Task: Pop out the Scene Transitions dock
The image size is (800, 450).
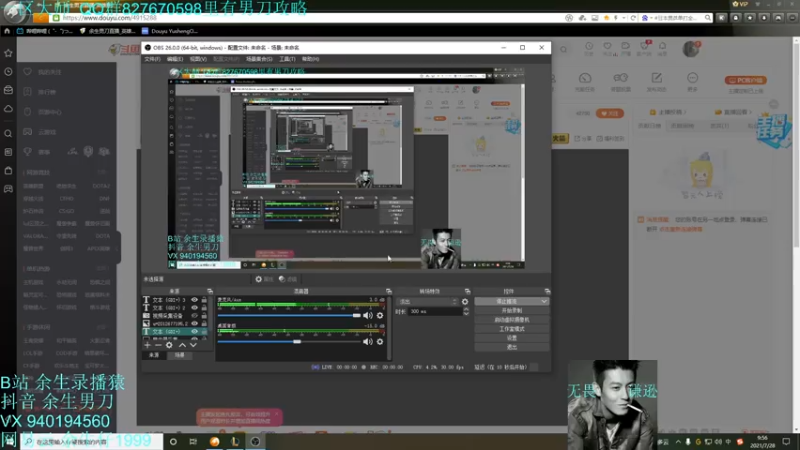Action: point(467,291)
